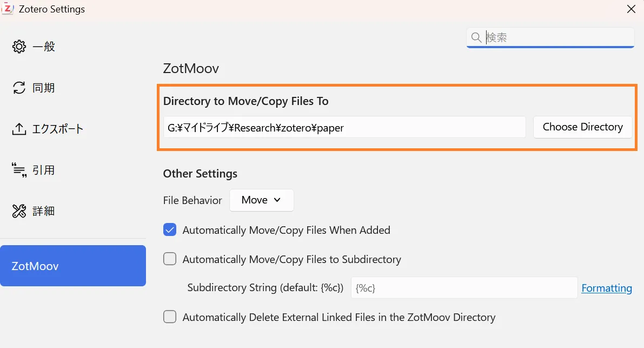Enable Automatically Move/Copy Files to Subdirectory
The height and width of the screenshot is (348, 644).
pyautogui.click(x=170, y=259)
